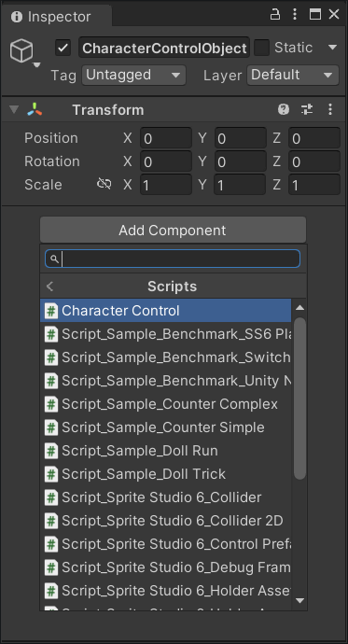This screenshot has height=644, width=348.
Task: Click the Scripts category header
Action: tap(173, 287)
